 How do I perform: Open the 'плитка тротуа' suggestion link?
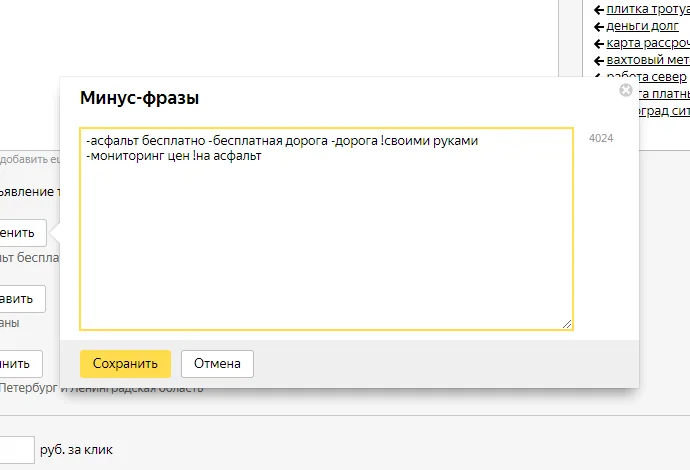(x=648, y=9)
